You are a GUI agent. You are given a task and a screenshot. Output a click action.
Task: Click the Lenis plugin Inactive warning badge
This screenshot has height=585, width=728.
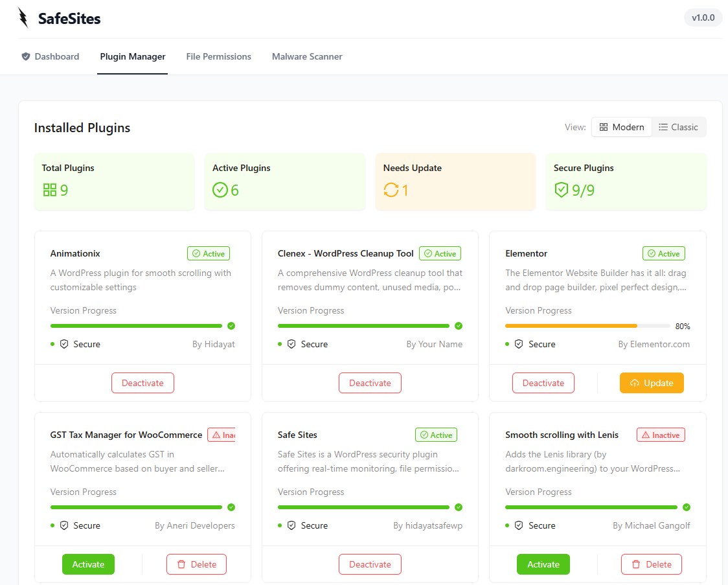[661, 435]
